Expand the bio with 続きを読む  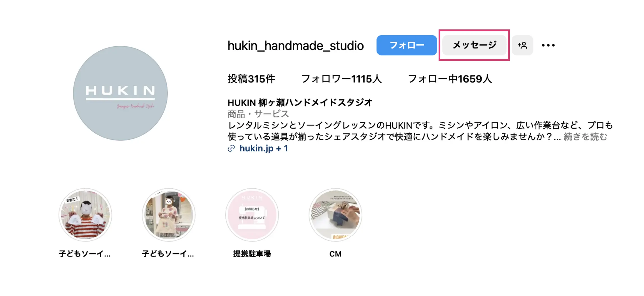(x=585, y=137)
